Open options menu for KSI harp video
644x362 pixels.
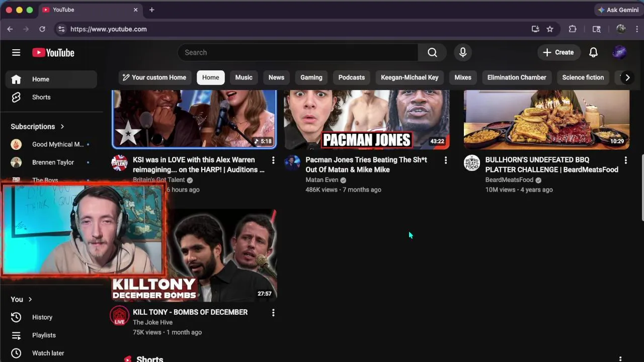coord(273,160)
